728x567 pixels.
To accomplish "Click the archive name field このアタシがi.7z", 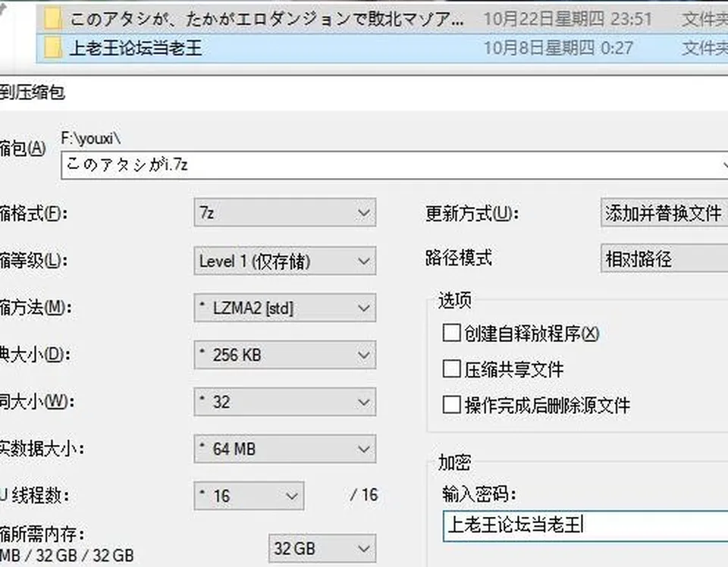I will (x=394, y=164).
